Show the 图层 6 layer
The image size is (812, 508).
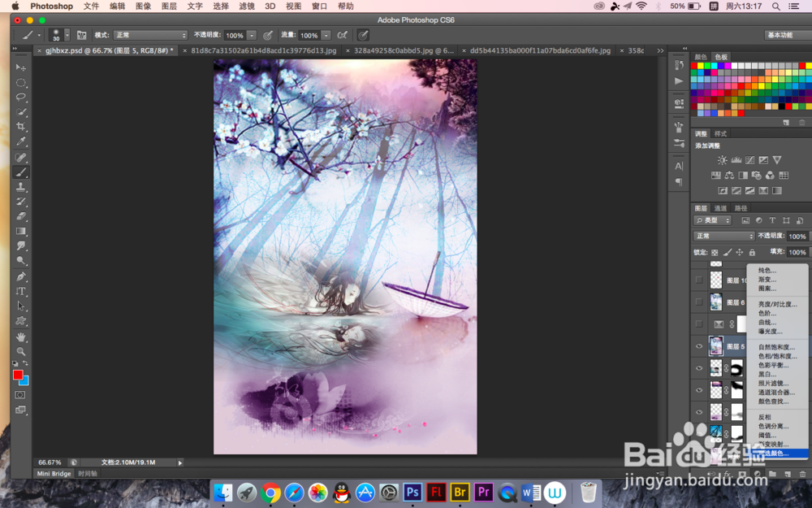click(x=699, y=302)
